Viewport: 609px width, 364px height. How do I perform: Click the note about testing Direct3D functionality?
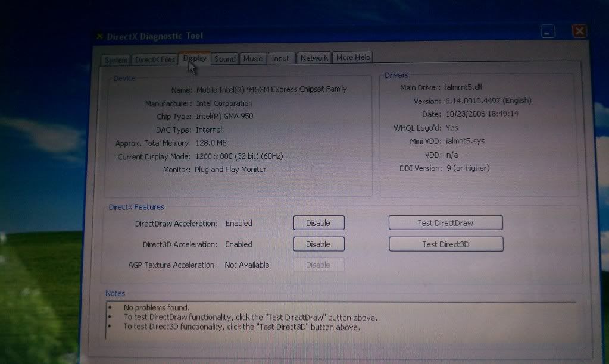[242, 327]
